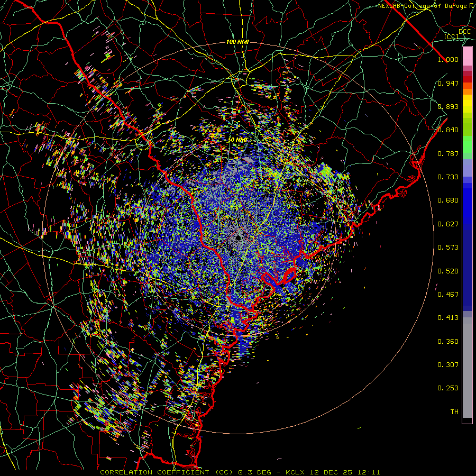Click the pink segment at the color bar top

click(467, 57)
